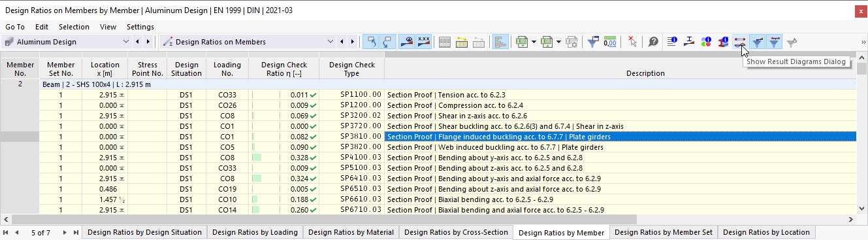The width and height of the screenshot is (868, 240).
Task: Switch to Design Ratios by Location tab
Action: click(766, 232)
